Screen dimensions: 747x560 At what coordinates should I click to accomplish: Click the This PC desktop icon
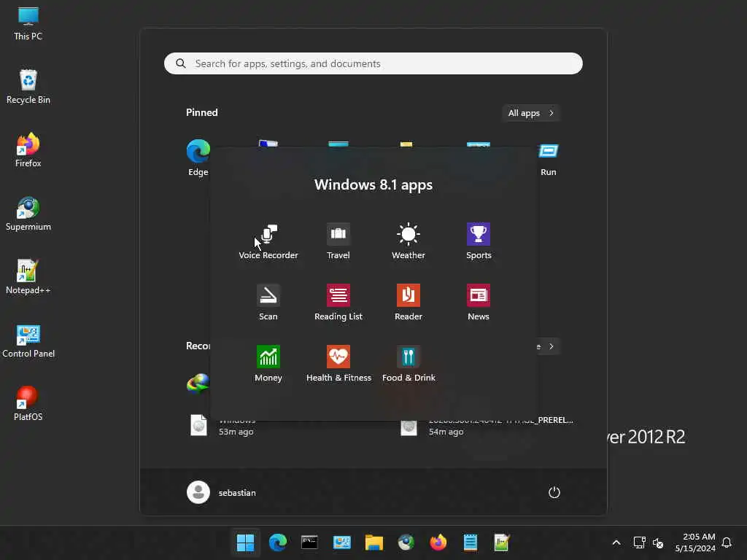(x=28, y=24)
